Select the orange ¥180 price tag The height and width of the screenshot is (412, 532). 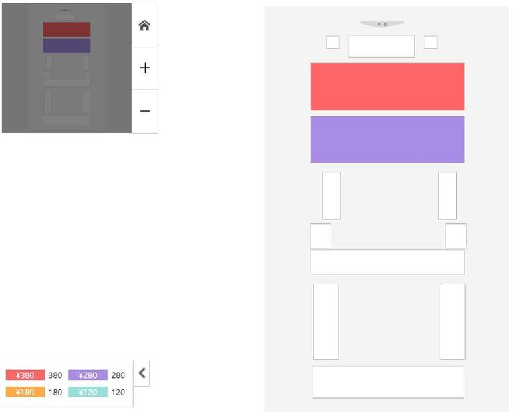tap(25, 392)
